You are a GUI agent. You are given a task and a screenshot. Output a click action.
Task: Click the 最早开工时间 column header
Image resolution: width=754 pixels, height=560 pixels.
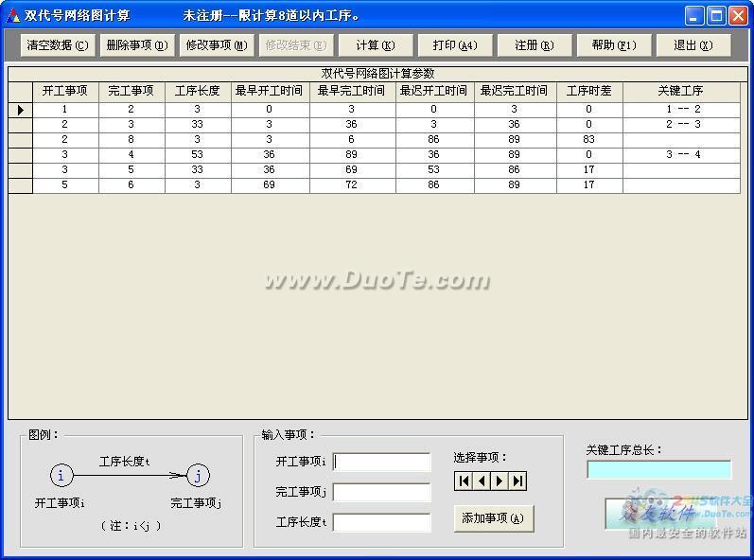click(270, 91)
